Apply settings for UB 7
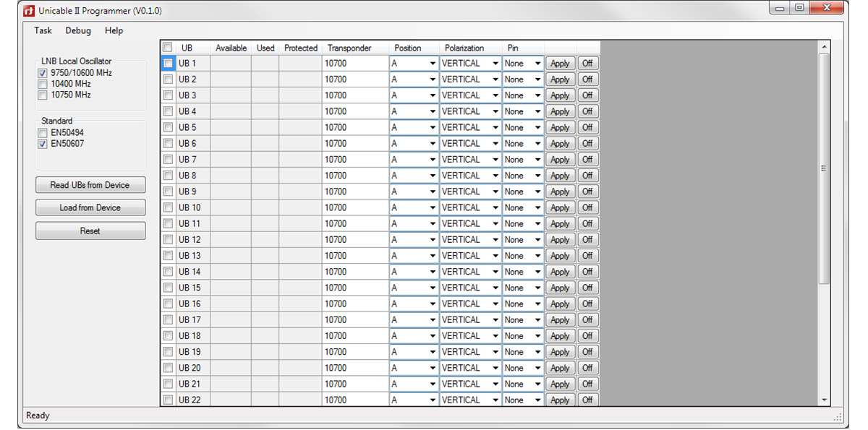The image size is (868, 430). tap(560, 160)
